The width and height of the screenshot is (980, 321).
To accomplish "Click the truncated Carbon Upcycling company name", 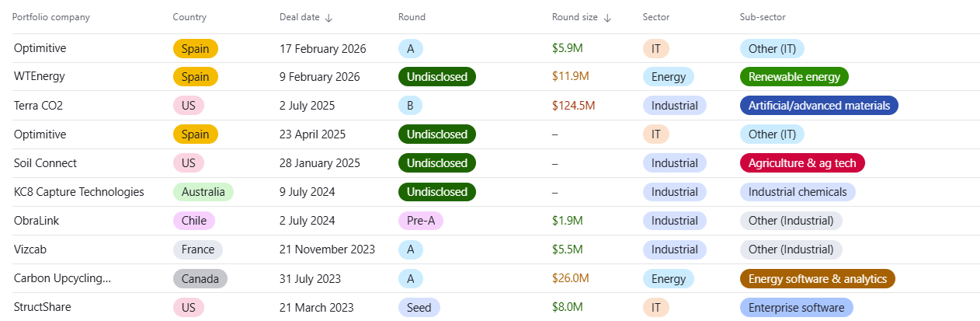I will pos(62,278).
